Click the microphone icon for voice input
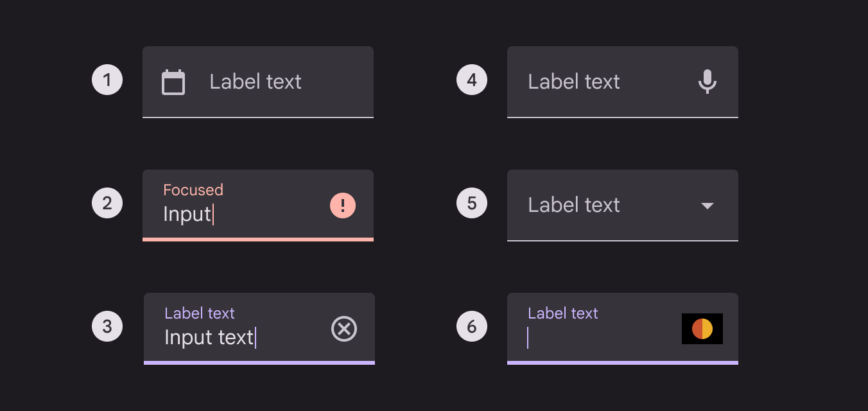Viewport: 868px width, 411px height. coord(707,82)
